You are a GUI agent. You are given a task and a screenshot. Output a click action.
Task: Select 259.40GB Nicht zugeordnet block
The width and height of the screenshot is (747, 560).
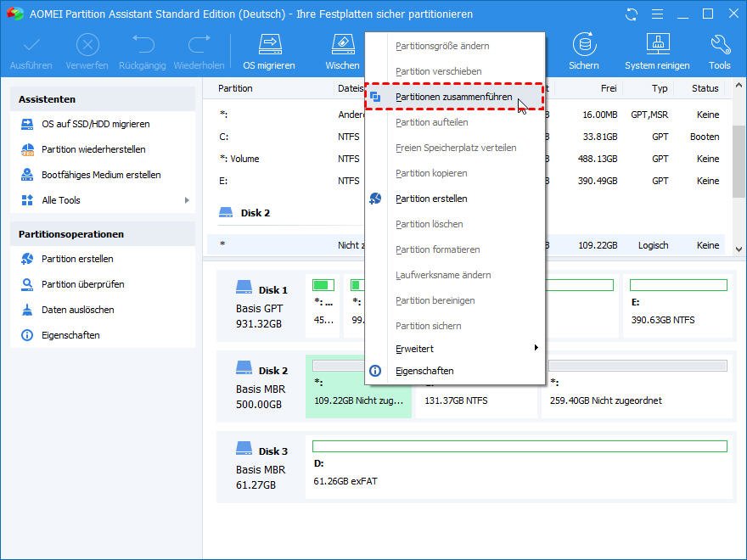point(637,386)
